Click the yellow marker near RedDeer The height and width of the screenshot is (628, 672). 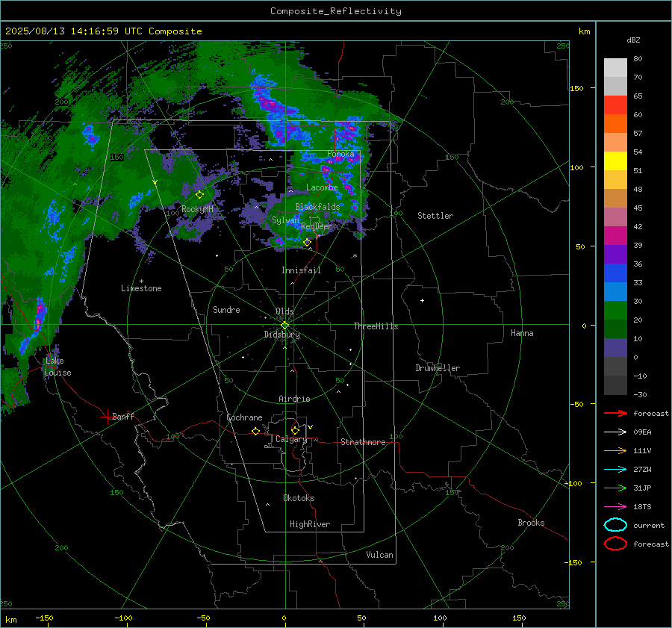(x=308, y=242)
